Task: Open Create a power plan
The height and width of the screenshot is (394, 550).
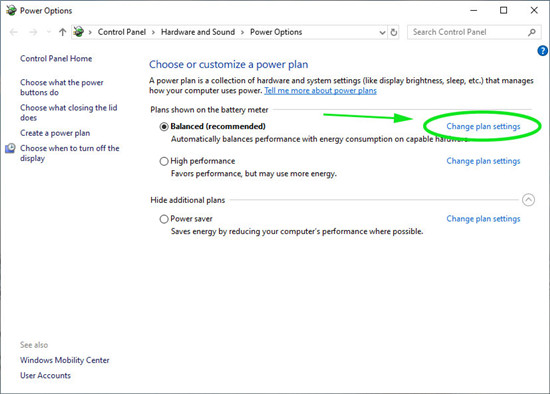Action: point(55,133)
